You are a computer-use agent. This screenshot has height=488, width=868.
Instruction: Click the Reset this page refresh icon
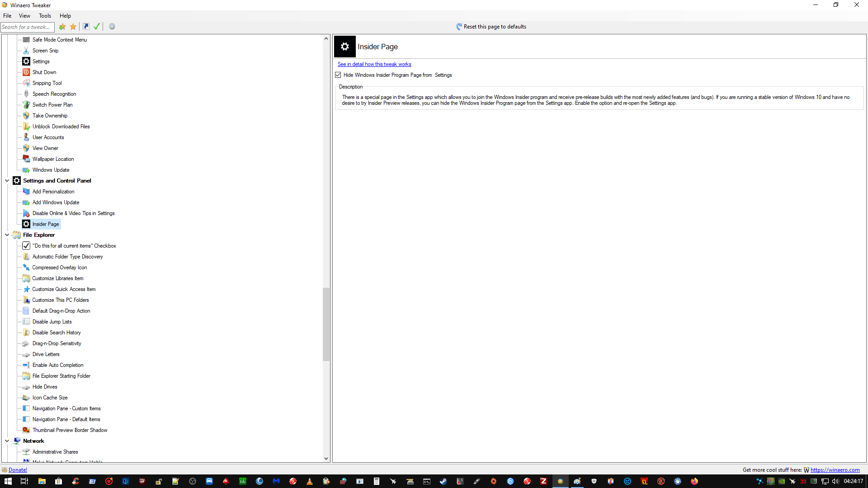[x=459, y=27]
